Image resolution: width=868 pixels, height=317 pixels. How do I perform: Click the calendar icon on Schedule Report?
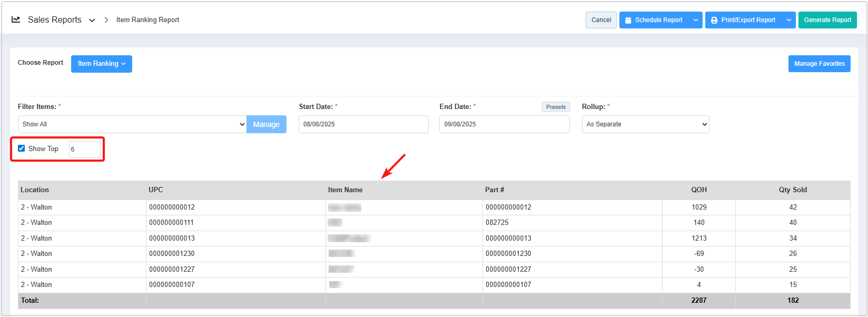[x=628, y=20]
